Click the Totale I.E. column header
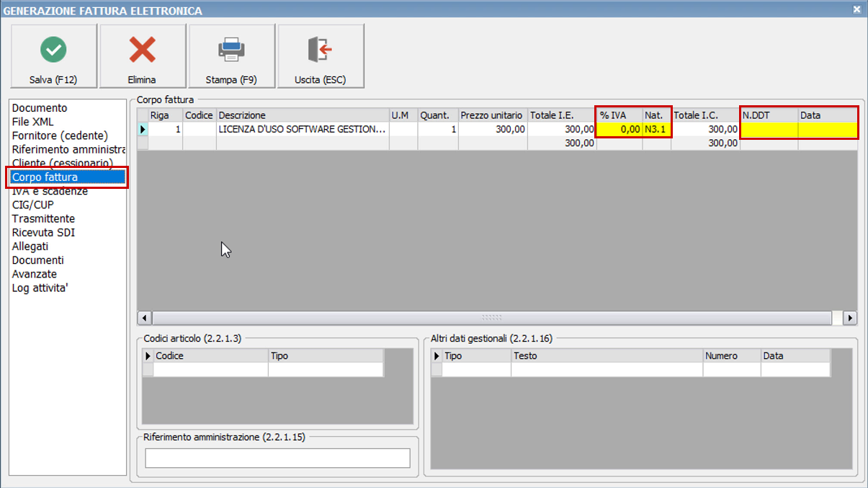Viewport: 868px width, 488px height. point(562,115)
